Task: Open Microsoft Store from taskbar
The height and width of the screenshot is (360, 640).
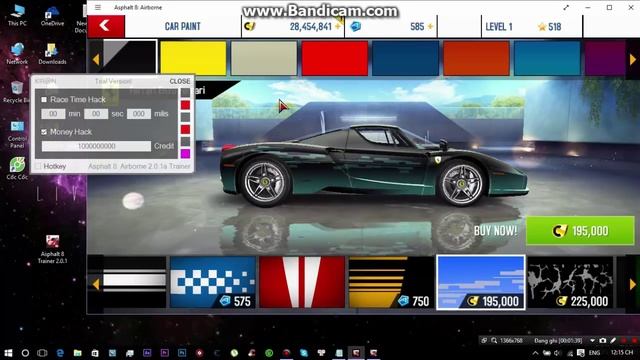Action: point(95,353)
